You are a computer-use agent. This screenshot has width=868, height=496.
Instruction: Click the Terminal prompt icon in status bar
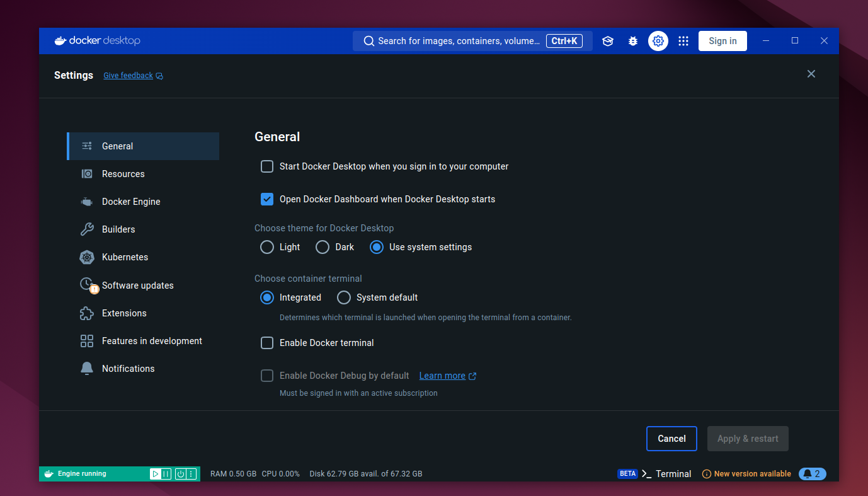point(646,474)
